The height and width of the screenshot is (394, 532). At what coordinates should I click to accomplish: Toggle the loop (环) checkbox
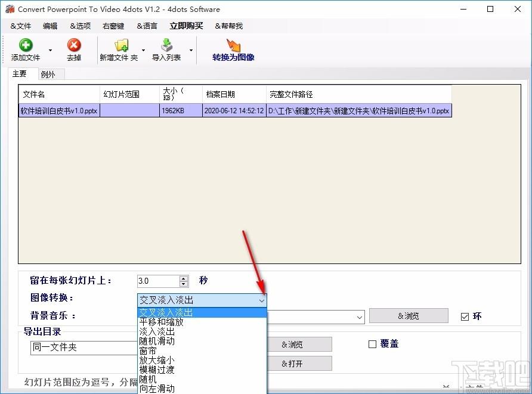465,317
